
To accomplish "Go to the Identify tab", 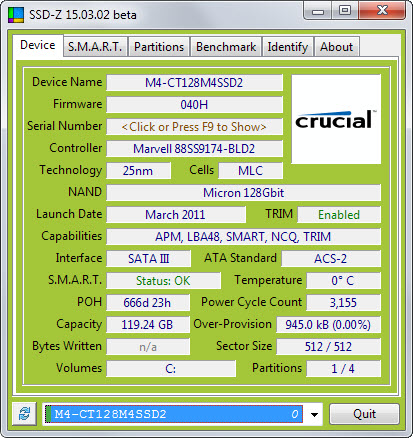I will (288, 47).
